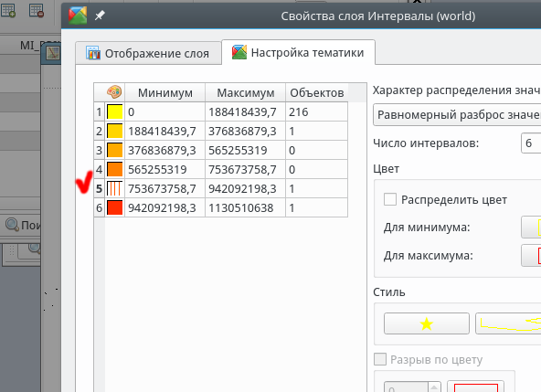The width and height of the screenshot is (541, 392).
Task: Select row header number 4
Action: coord(99,169)
